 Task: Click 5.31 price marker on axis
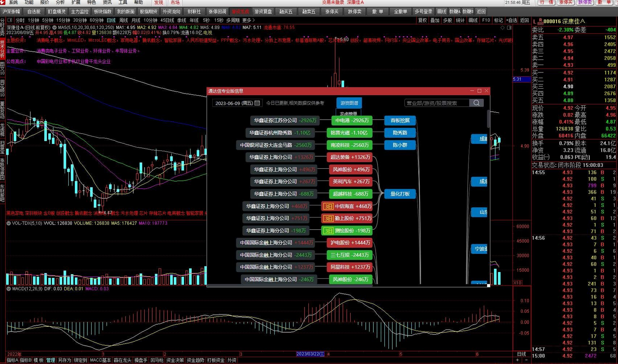(x=522, y=79)
